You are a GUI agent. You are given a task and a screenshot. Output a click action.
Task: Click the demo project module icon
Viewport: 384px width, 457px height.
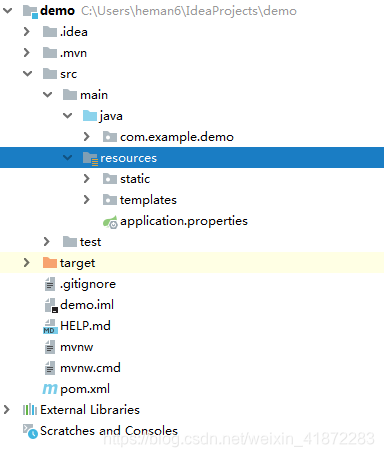[30, 12]
